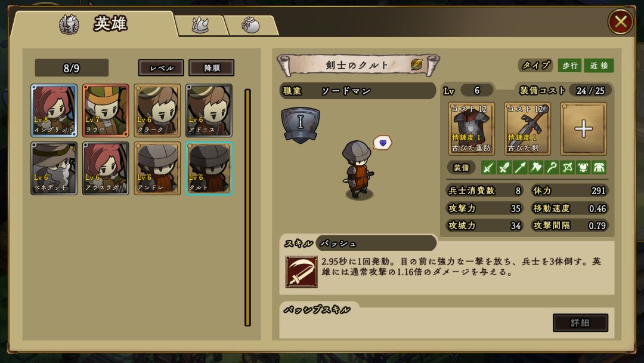Tap the heart speech bubble above hero
This screenshot has height=363, width=644.
[382, 143]
